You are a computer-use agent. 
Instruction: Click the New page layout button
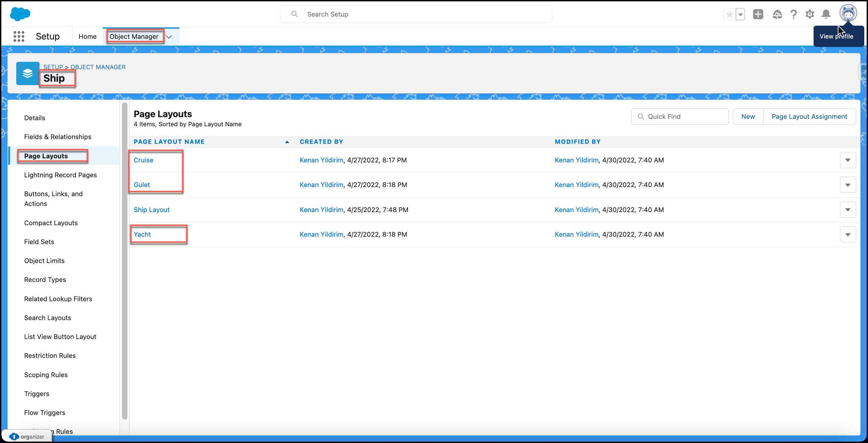coord(748,116)
